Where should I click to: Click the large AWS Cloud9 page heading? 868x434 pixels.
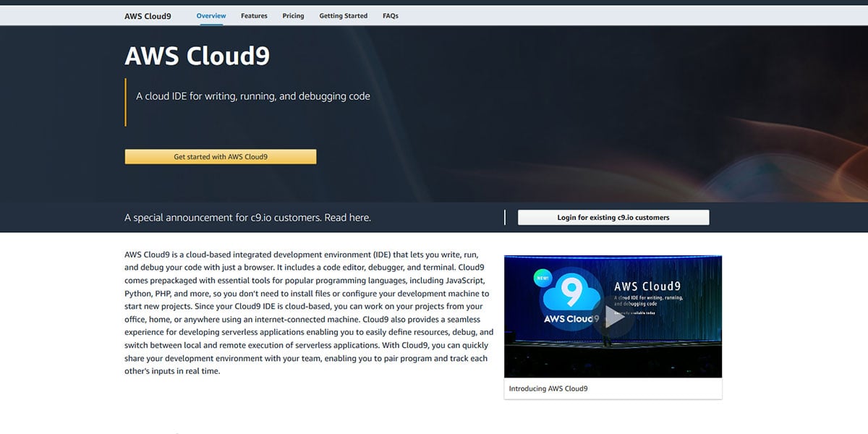(197, 56)
